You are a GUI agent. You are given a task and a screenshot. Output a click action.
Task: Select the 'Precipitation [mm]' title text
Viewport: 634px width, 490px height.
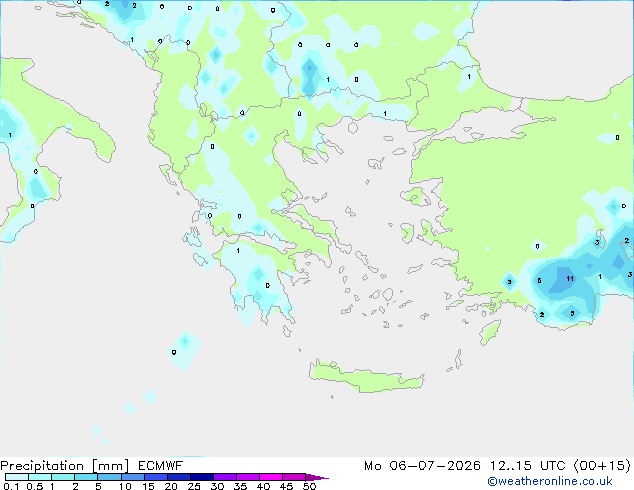[65, 466]
